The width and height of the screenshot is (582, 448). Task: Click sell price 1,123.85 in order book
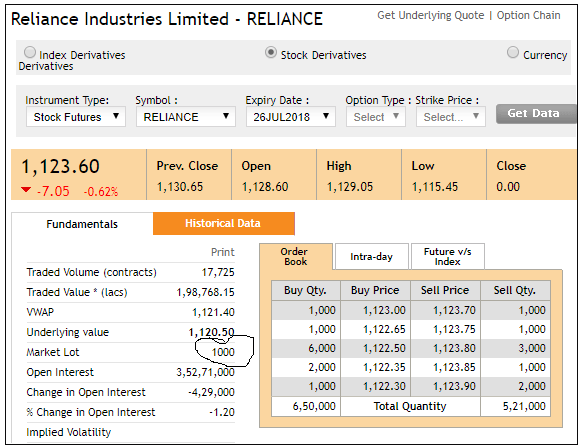tap(454, 367)
